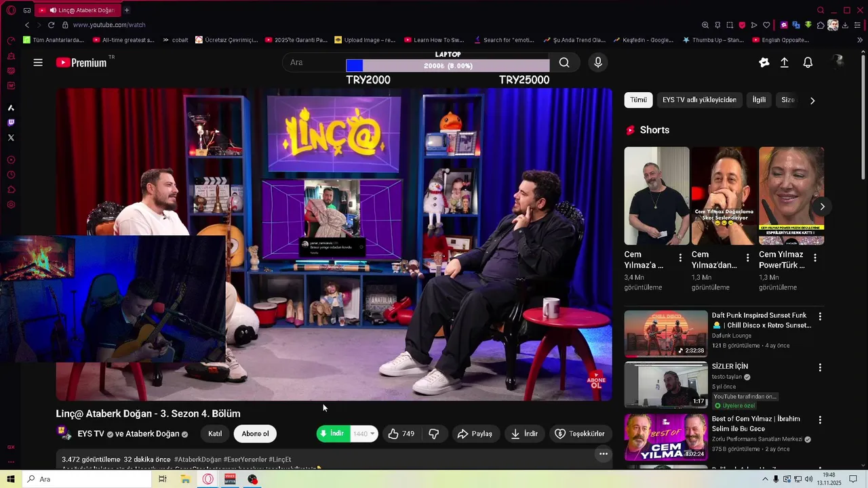Open the Daft Punk Inspired Sunset Funk thumbnail
Viewport: 868px width, 488px height.
click(x=666, y=333)
